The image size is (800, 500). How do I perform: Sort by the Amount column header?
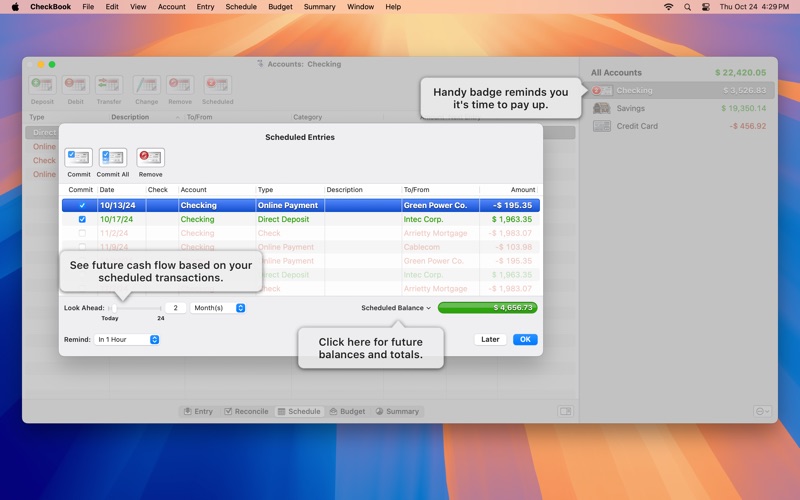click(508, 189)
